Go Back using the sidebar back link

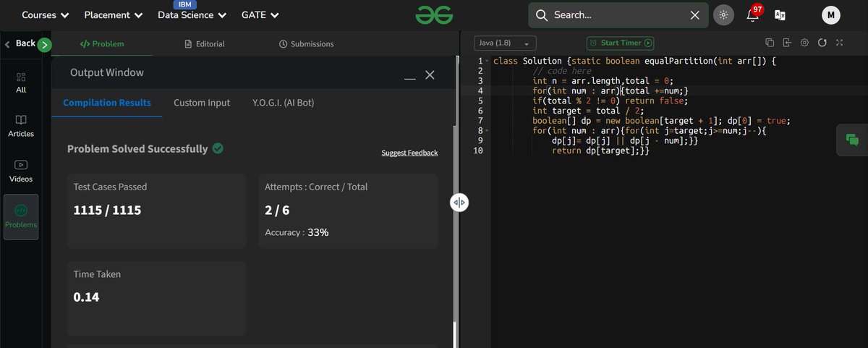(20, 43)
